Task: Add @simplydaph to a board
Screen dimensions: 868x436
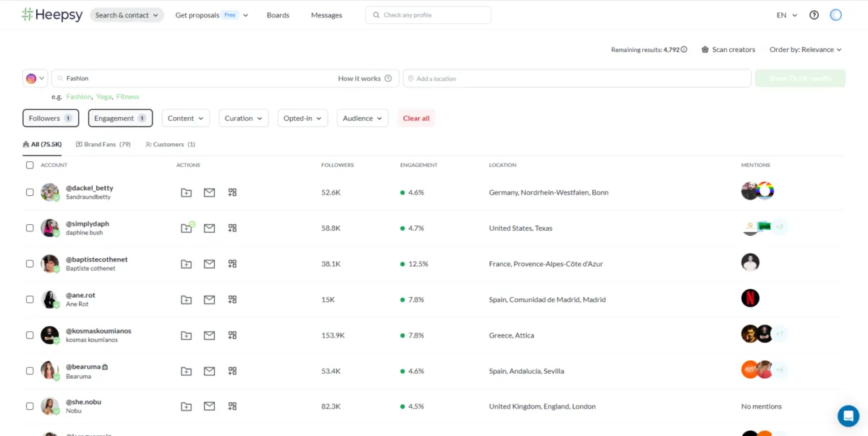Action: 186,228
